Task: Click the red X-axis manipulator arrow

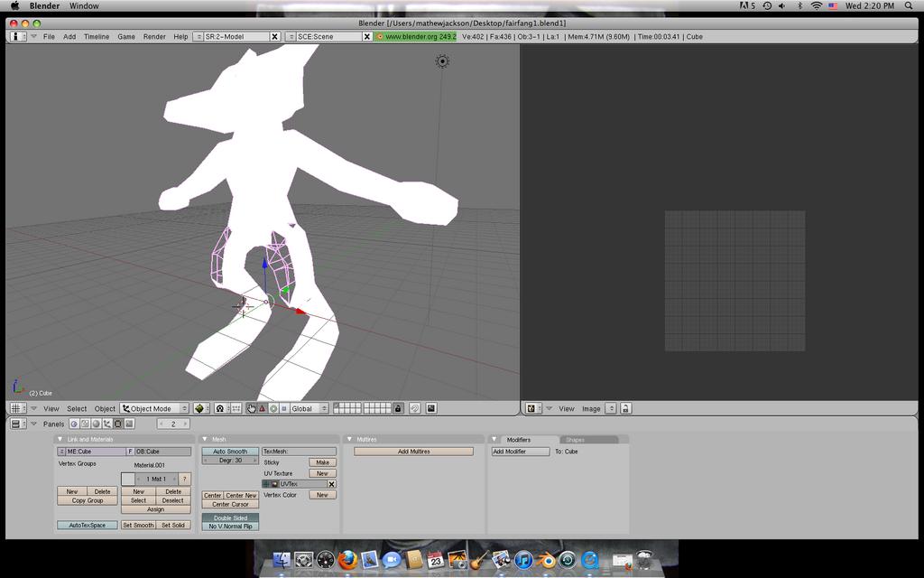Action: (301, 311)
